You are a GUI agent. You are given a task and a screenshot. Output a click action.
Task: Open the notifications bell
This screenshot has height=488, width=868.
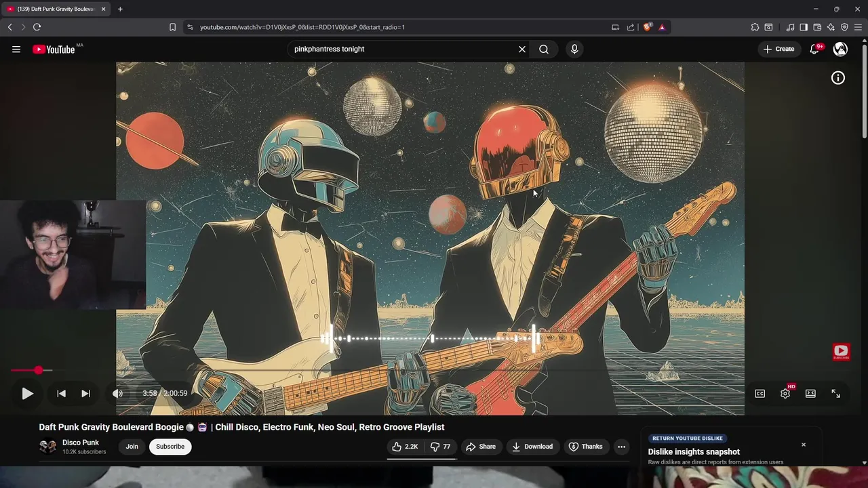tap(815, 49)
